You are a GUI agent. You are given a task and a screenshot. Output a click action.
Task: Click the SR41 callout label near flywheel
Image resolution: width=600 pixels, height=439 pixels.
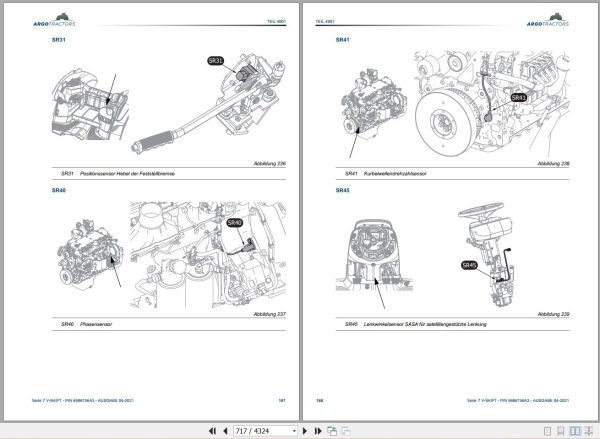519,98
